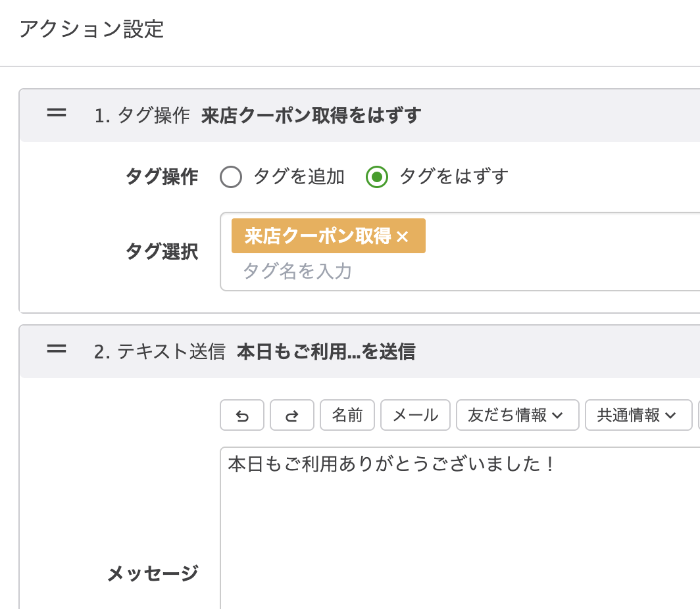
Task: Click the undo arrow icon above the message field
Action: click(241, 415)
